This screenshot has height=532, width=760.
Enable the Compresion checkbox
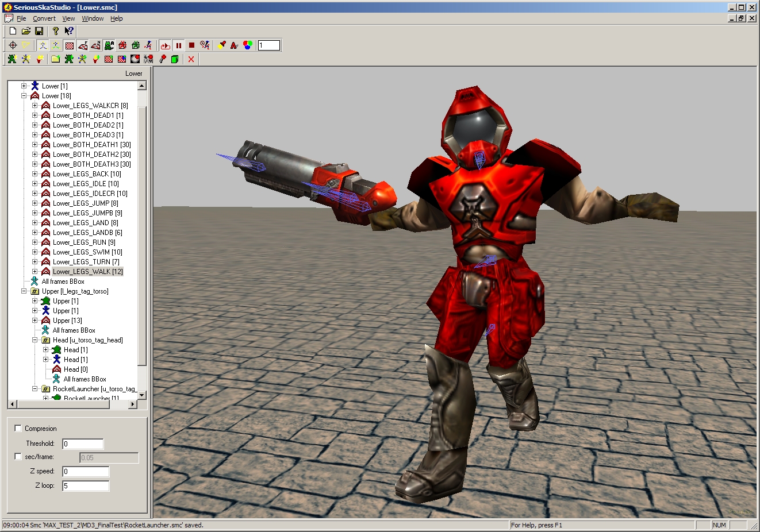(x=18, y=428)
